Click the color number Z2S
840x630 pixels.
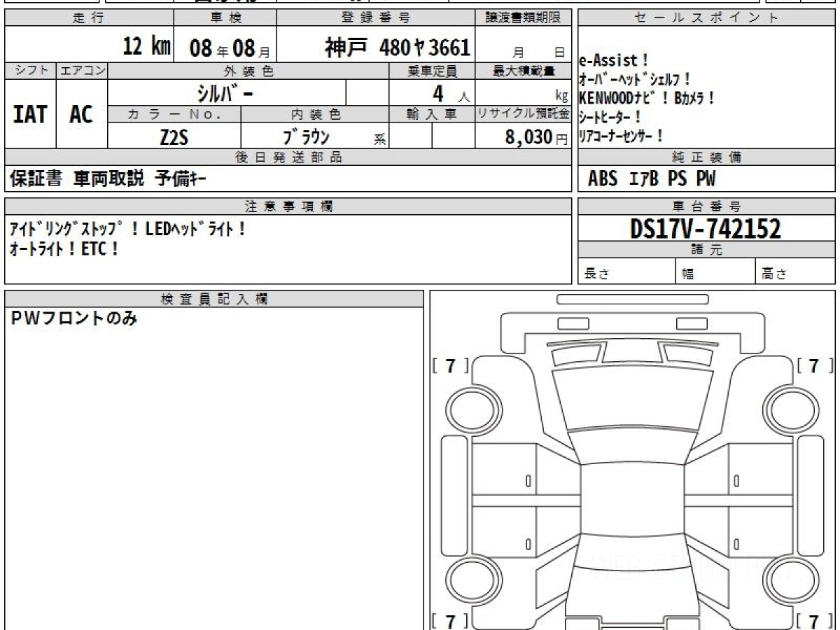pyautogui.click(x=174, y=137)
